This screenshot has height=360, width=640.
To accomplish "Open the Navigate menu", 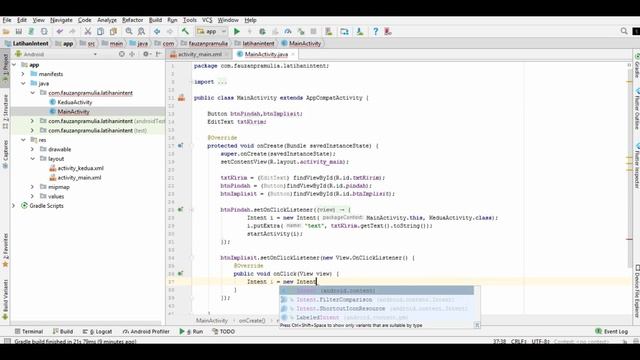I will [61, 20].
